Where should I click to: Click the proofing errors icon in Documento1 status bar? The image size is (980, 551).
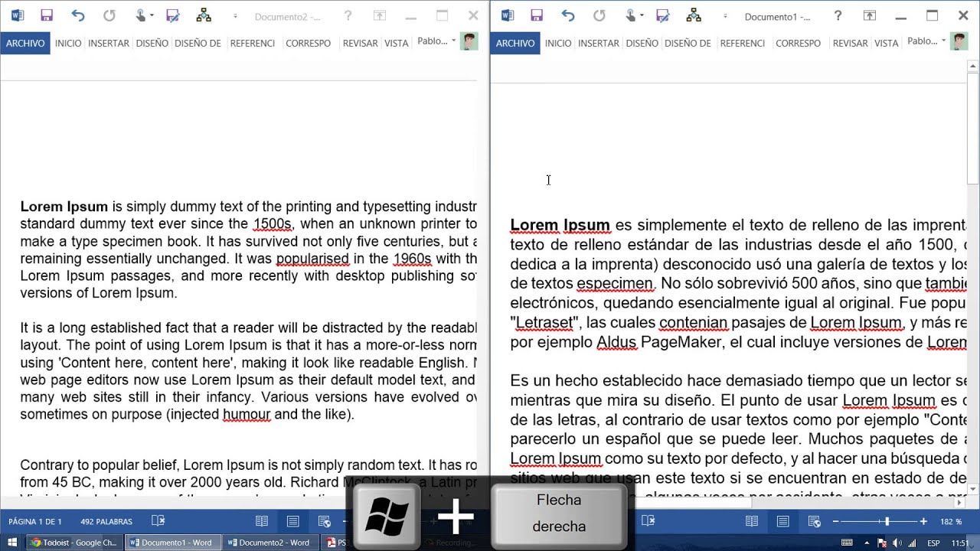(x=648, y=521)
